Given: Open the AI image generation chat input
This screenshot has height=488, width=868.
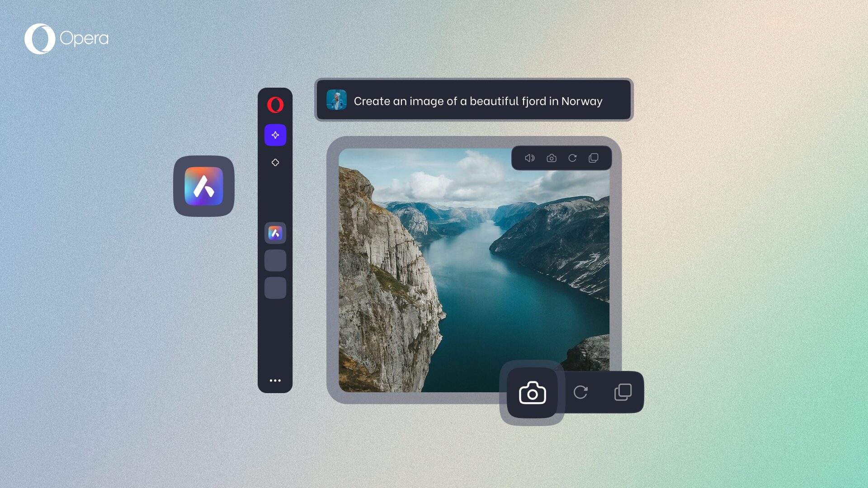Looking at the screenshot, I should point(474,100).
